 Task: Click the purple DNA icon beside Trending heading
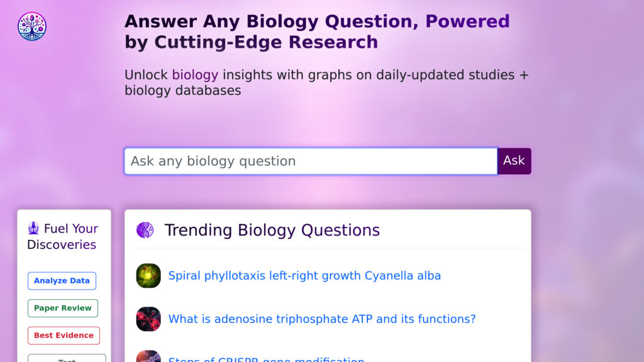(x=145, y=230)
